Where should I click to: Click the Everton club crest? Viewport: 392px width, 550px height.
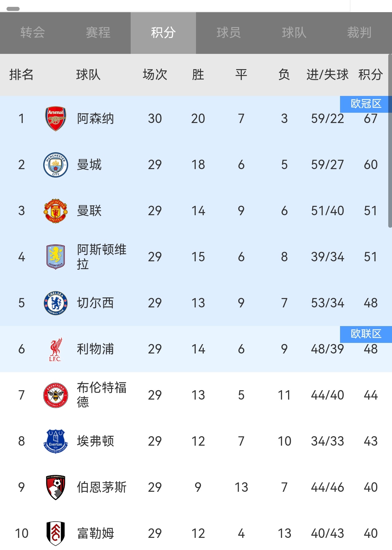(x=56, y=441)
